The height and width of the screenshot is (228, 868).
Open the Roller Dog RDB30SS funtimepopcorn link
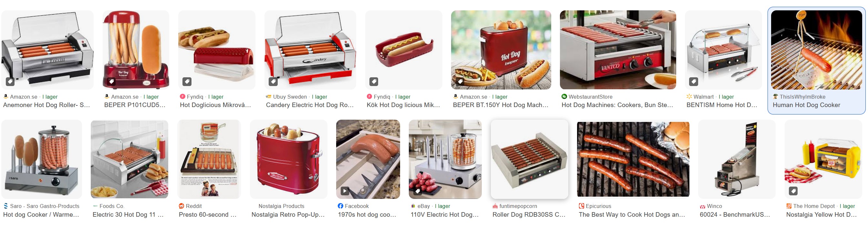point(529,214)
